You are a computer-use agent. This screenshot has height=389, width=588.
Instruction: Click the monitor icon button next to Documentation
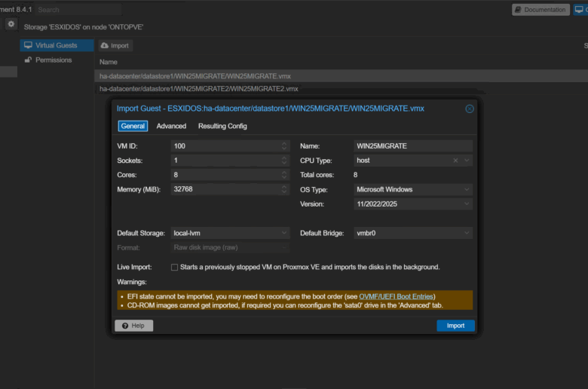point(580,10)
